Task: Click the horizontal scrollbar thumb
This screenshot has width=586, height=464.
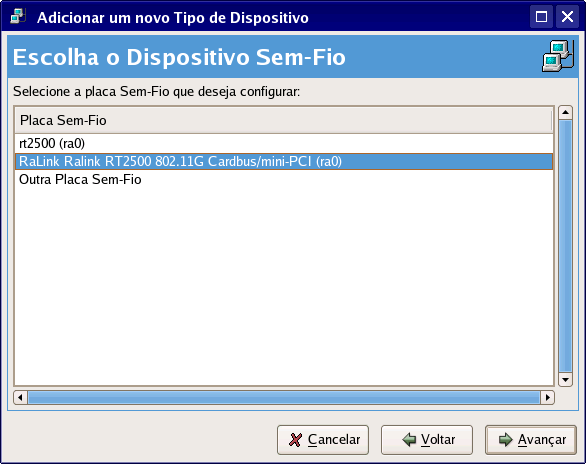Action: (284, 398)
